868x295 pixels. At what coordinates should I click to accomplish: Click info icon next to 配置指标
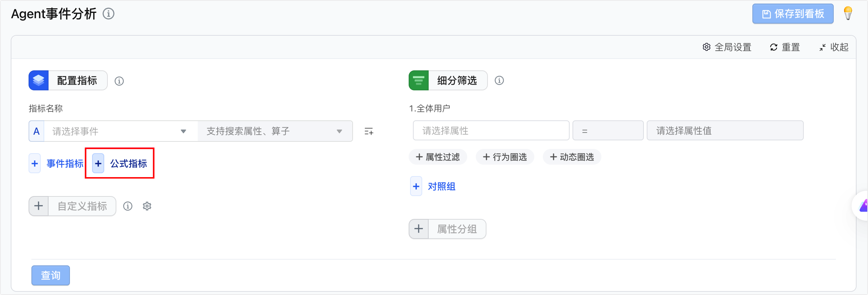tap(119, 81)
